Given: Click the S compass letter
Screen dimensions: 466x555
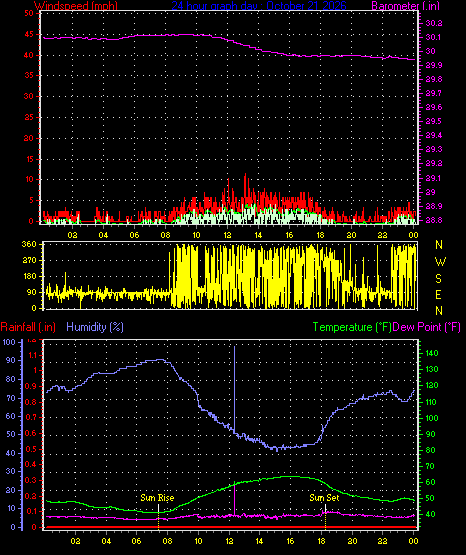Looking at the screenshot, I should tap(438, 279).
